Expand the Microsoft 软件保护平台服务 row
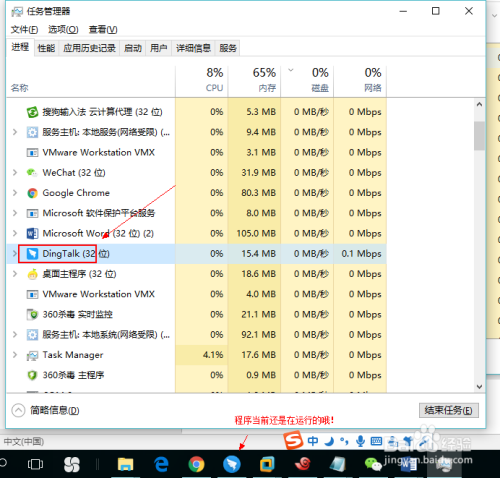This screenshot has width=500, height=478. tap(15, 213)
